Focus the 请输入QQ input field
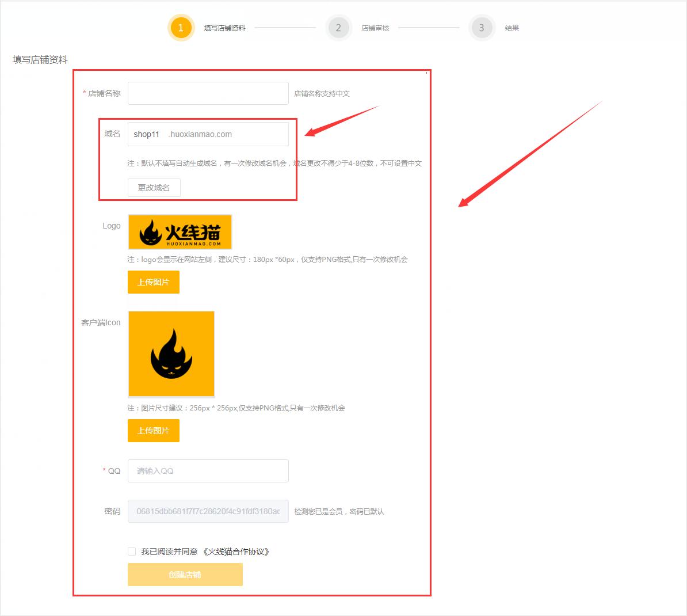The image size is (687, 616). [x=208, y=471]
